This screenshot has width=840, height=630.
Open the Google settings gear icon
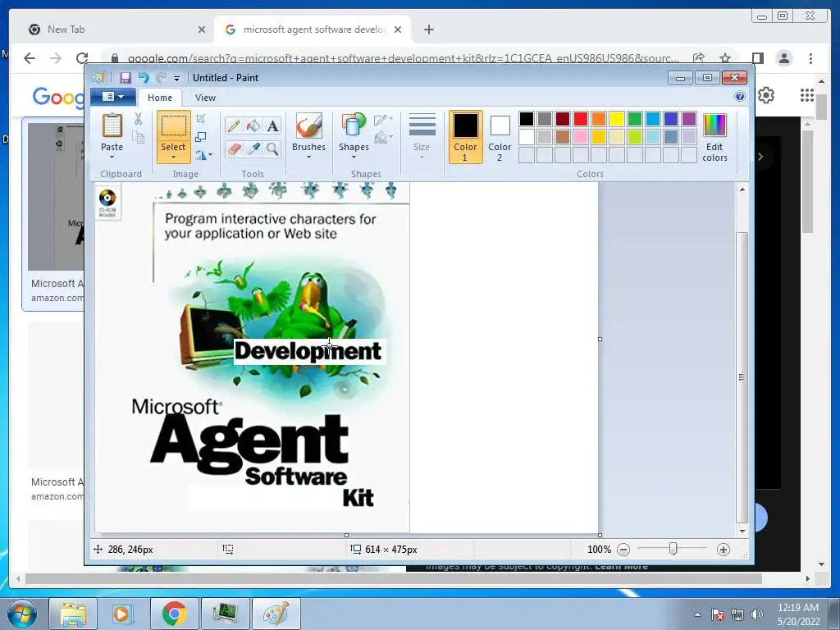click(x=767, y=95)
